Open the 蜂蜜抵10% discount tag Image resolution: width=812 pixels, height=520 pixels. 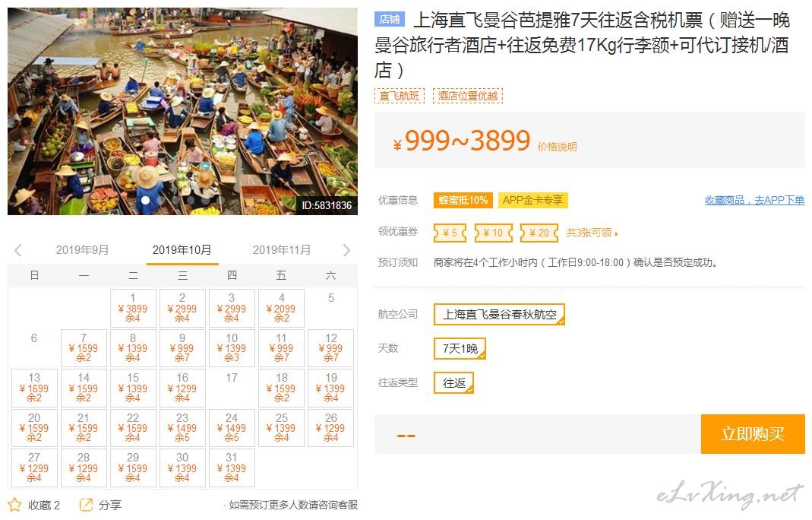coord(463,200)
